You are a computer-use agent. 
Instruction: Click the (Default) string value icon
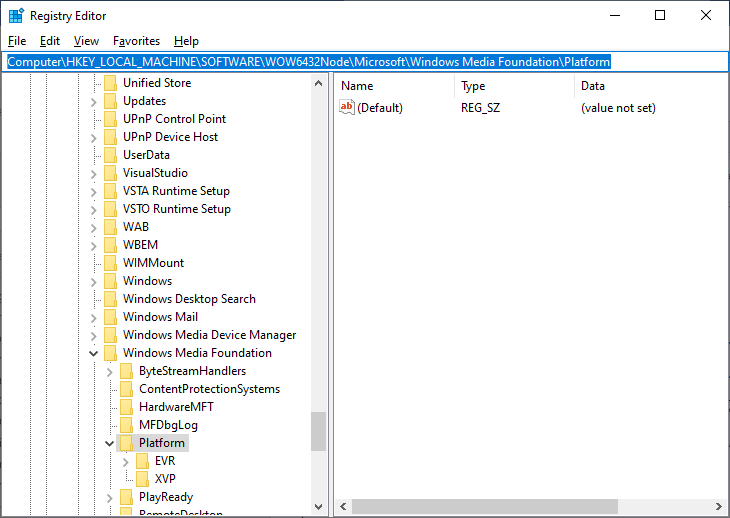[x=347, y=107]
